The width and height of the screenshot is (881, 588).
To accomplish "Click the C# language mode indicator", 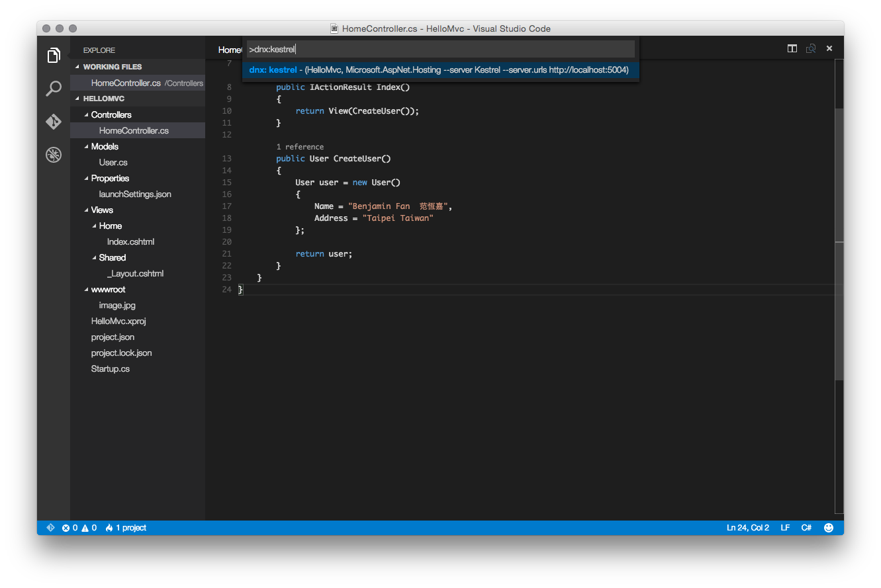I will [x=806, y=528].
